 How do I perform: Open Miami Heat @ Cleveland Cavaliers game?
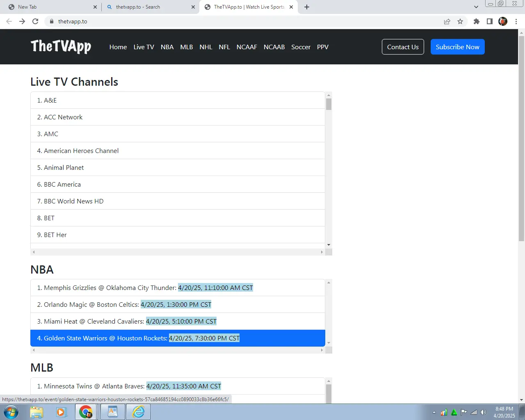pyautogui.click(x=178, y=321)
